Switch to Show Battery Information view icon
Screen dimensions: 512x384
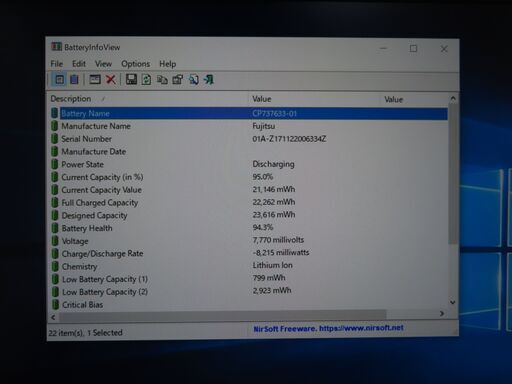tap(60, 79)
